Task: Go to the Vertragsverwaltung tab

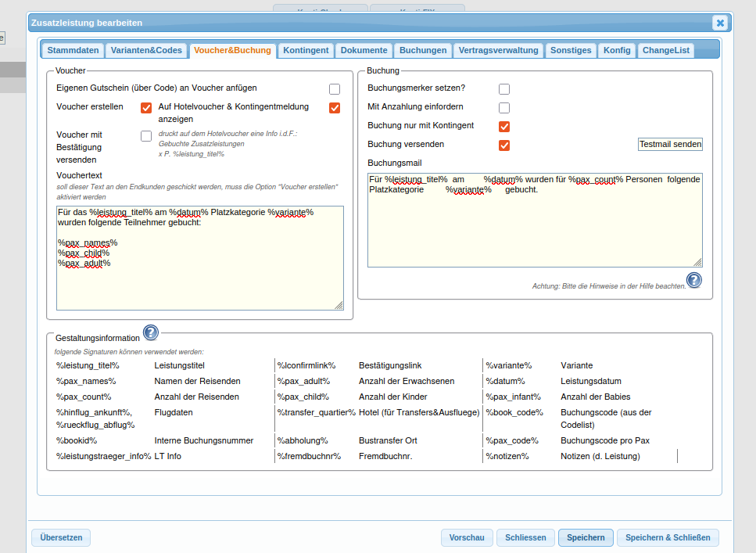Action: pyautogui.click(x=499, y=50)
